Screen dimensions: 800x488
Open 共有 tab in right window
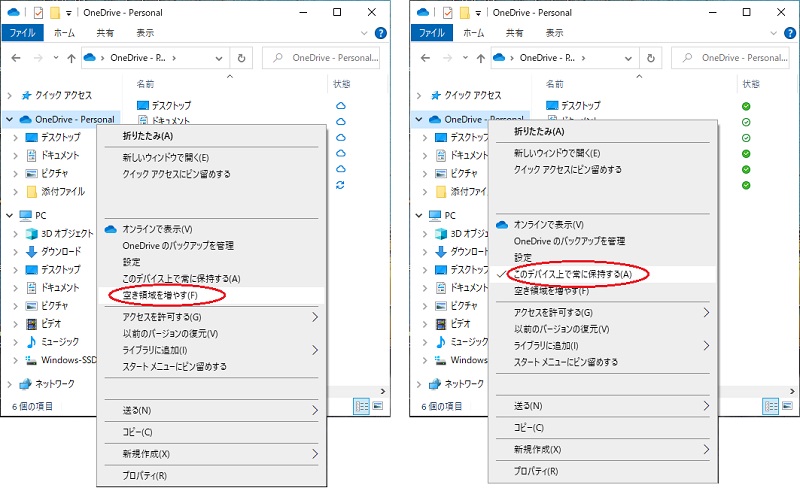click(x=514, y=33)
